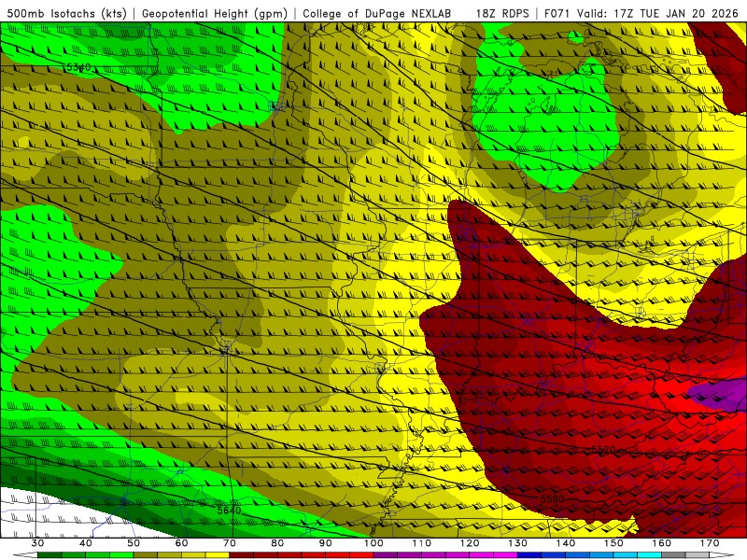Screen dimensions: 747x560
Task: Click the "500mb Isotachs (kts)" title text
Action: [x=66, y=13]
